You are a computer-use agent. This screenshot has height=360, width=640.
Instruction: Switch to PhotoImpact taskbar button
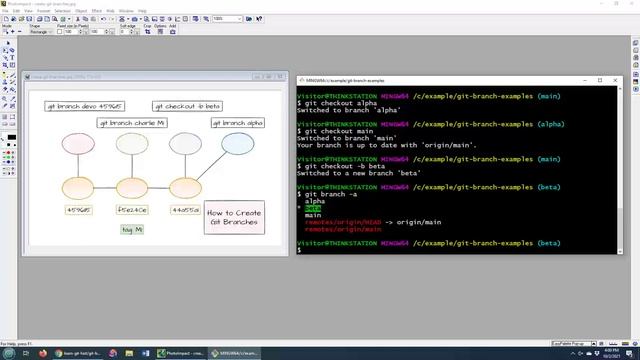181,353
